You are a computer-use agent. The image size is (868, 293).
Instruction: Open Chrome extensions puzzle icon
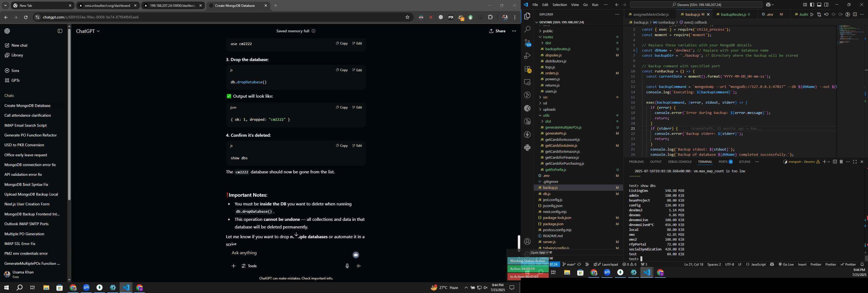490,17
